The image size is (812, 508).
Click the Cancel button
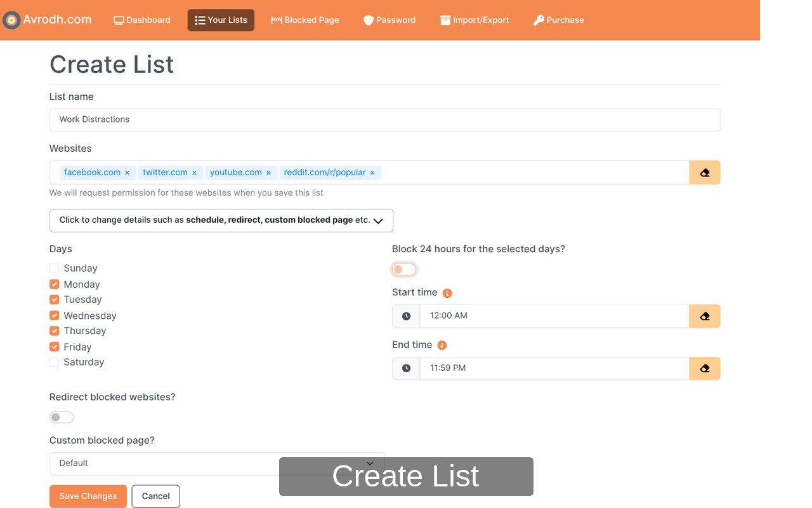(x=155, y=497)
